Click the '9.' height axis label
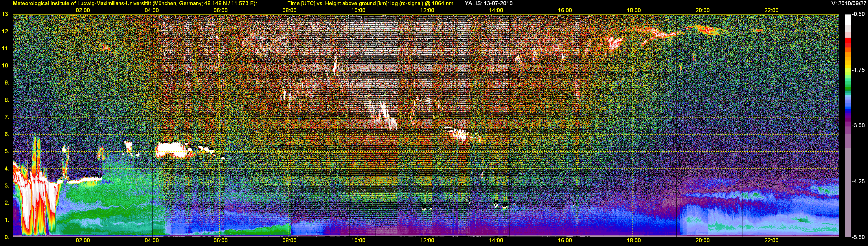Screen dimensions: 868x246 [7, 82]
